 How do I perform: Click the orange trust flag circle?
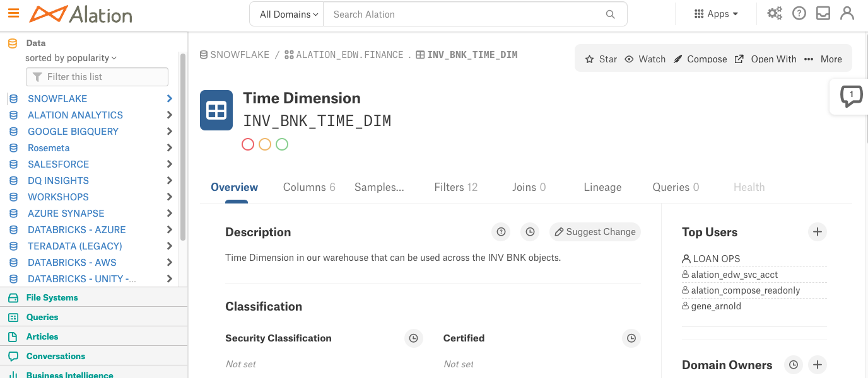tap(265, 144)
